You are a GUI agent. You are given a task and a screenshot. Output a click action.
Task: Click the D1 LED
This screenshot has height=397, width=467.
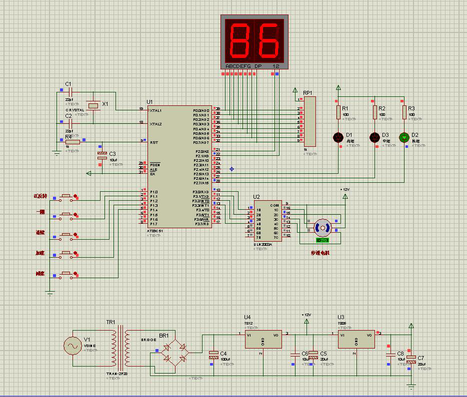pos(338,137)
